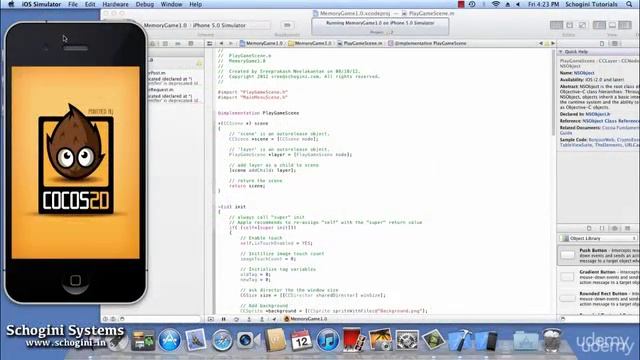Click the volume icon in menu bar
This screenshot has height=360, width=640.
pos(518,4)
